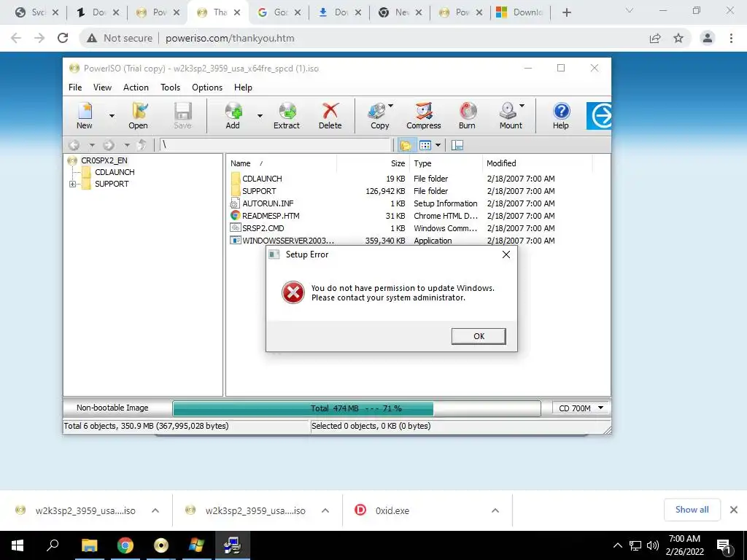This screenshot has width=747, height=560.
Task: Click the Open toolbar icon
Action: coord(138,116)
